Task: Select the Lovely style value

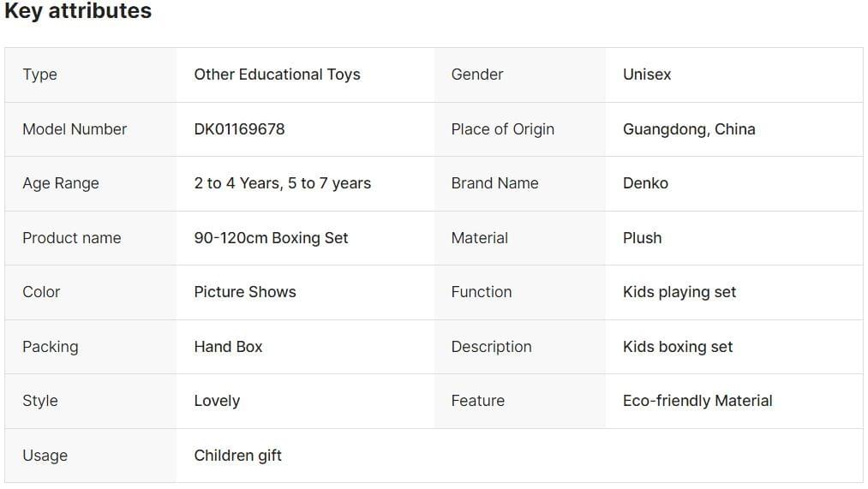Action: 217,401
